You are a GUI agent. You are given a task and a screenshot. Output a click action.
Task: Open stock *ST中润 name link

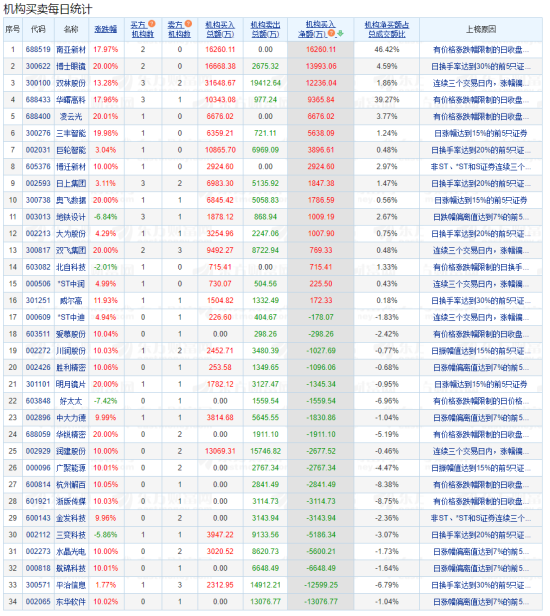(71, 284)
